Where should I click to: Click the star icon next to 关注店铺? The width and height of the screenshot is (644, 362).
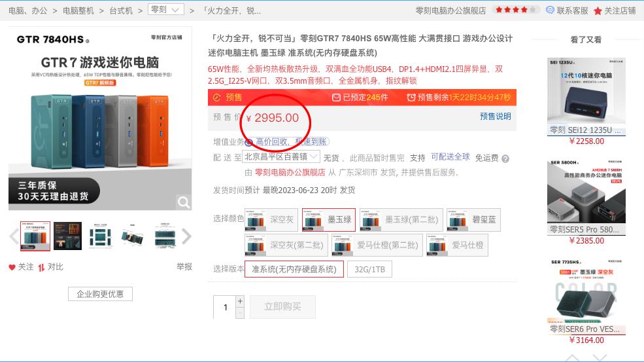click(x=598, y=10)
